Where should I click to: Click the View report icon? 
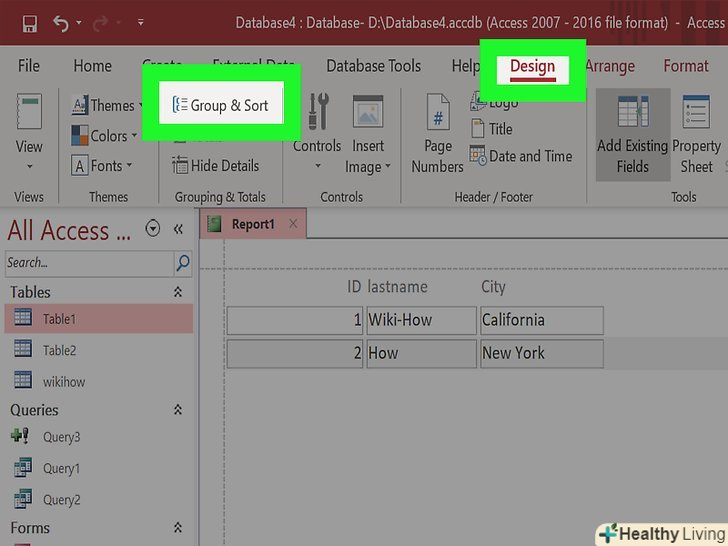[29, 111]
